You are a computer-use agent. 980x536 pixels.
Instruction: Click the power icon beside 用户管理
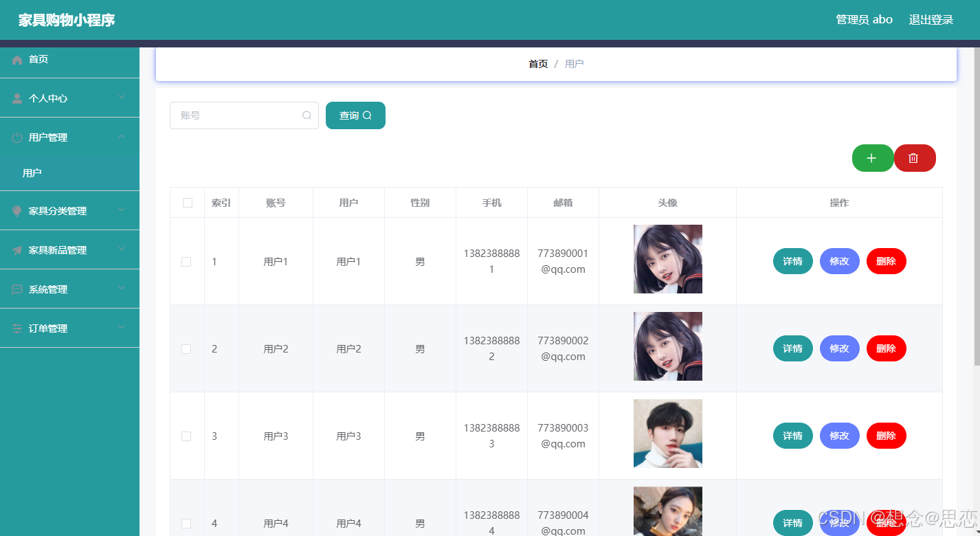coord(17,137)
